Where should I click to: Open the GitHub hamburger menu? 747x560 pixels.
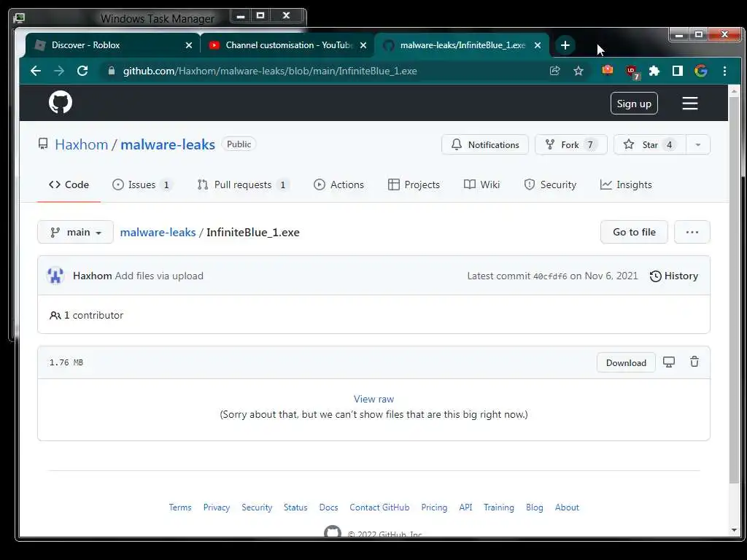coord(690,104)
